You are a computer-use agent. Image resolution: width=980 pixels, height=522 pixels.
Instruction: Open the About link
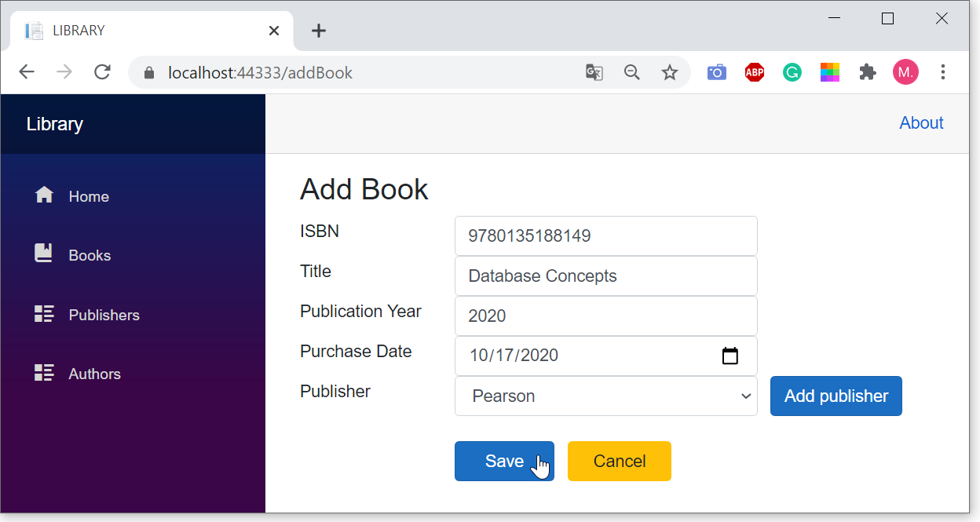pyautogui.click(x=921, y=123)
